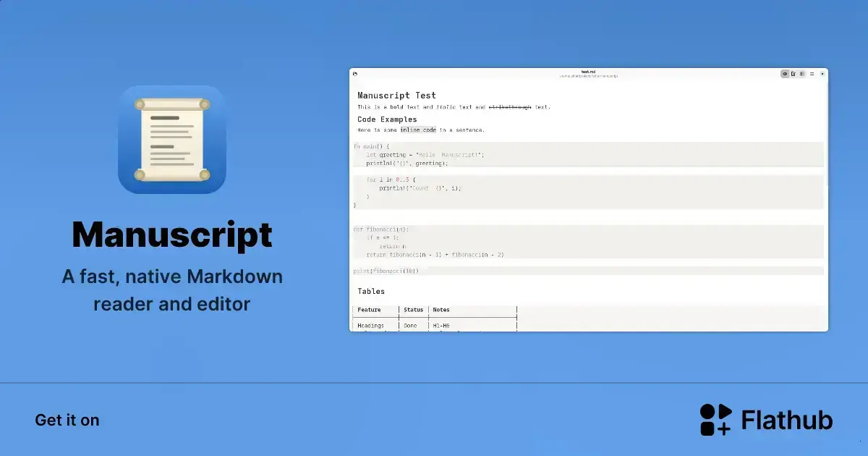Click the open file icon in header bar

tap(355, 74)
